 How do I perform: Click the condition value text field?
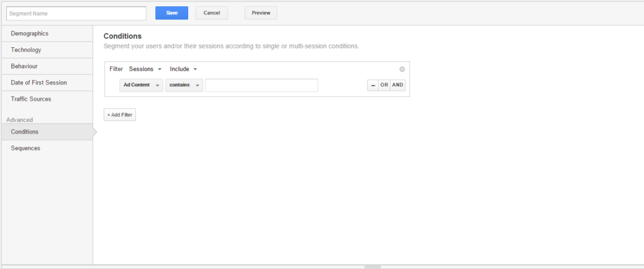click(261, 85)
